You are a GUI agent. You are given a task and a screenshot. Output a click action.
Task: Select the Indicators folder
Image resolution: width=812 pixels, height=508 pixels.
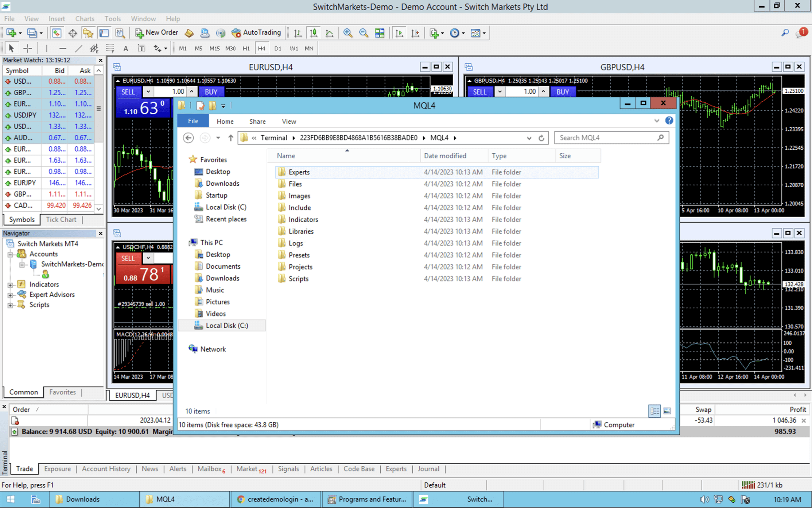click(x=303, y=219)
